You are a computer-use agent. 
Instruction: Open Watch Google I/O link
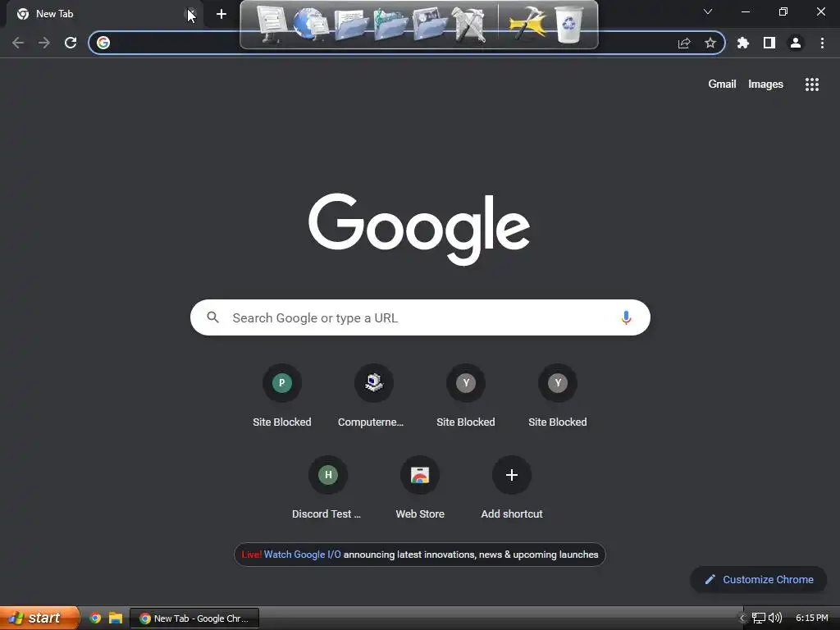pyautogui.click(x=302, y=555)
